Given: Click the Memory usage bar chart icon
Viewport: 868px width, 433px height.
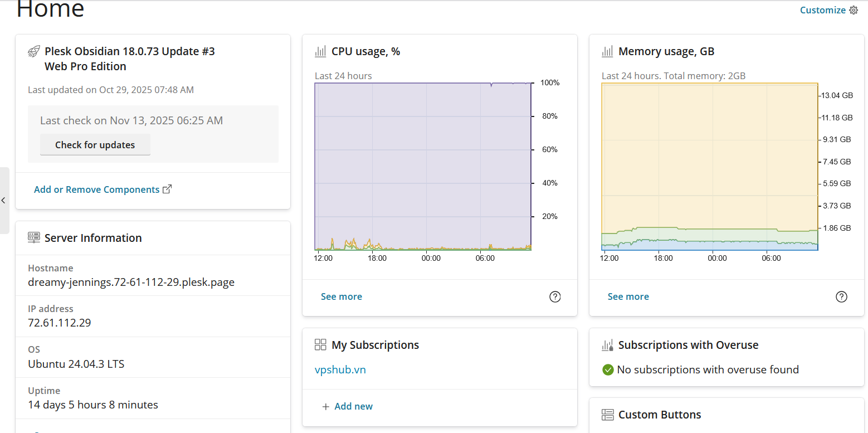Looking at the screenshot, I should pos(607,52).
